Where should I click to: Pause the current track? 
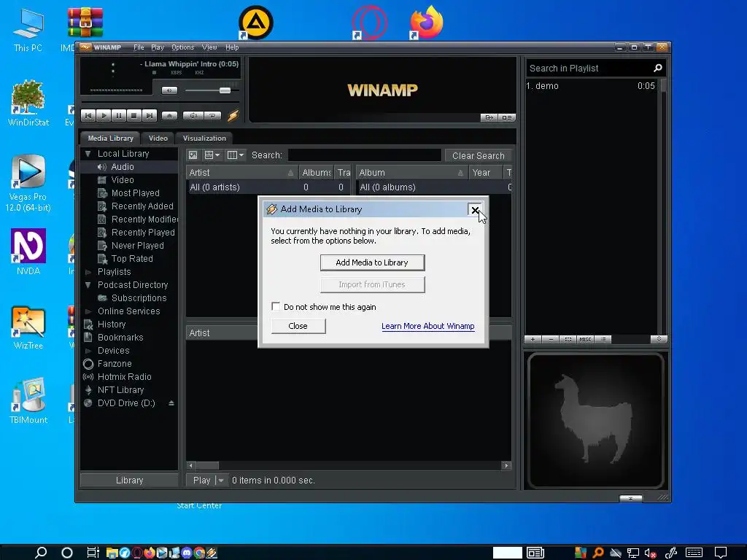pos(119,115)
